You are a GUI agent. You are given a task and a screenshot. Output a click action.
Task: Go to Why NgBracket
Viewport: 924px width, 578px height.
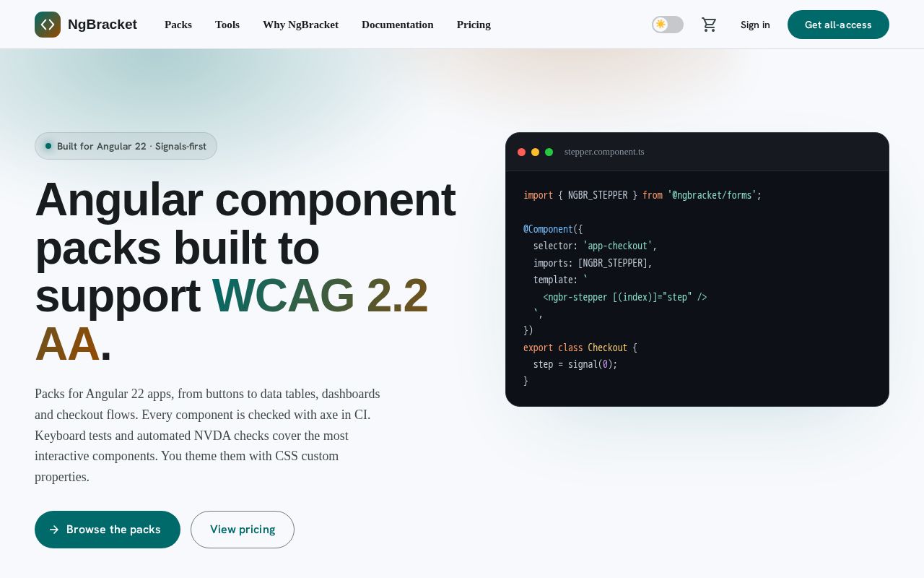[x=300, y=25]
